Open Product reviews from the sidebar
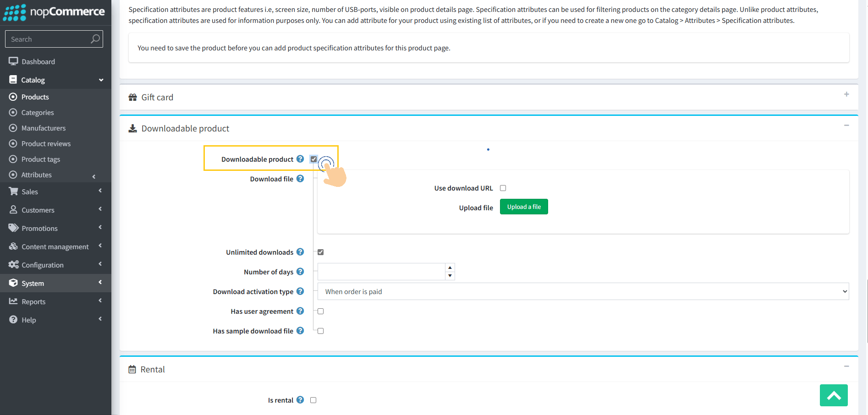 [46, 144]
